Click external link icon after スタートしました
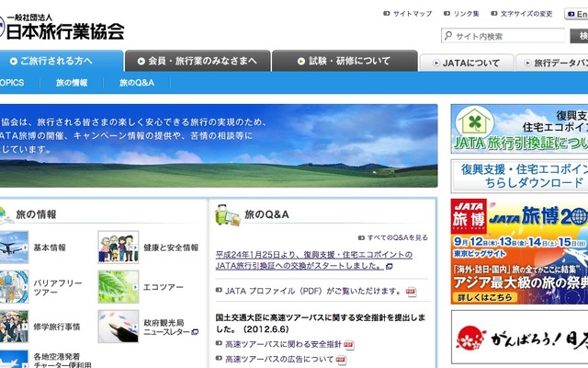Image resolution: width=588 pixels, height=368 pixels. 390,266
